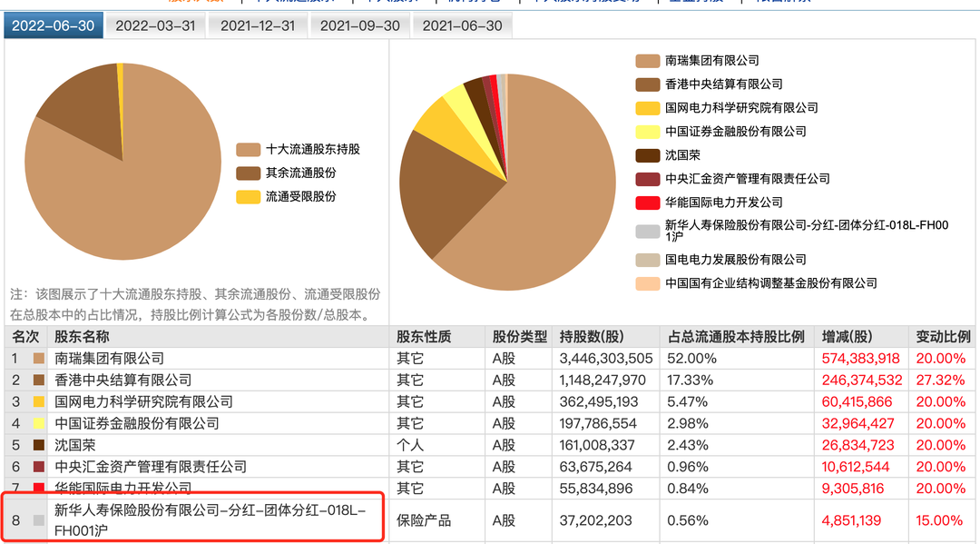Screen dimensions: 980x544
Task: Select percentage value 0.56%
Action: pos(688,520)
